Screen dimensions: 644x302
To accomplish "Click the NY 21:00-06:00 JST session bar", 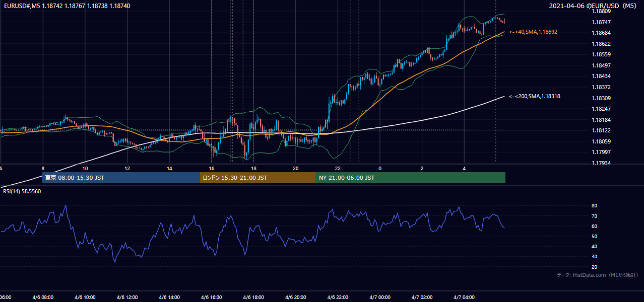I will (411, 178).
